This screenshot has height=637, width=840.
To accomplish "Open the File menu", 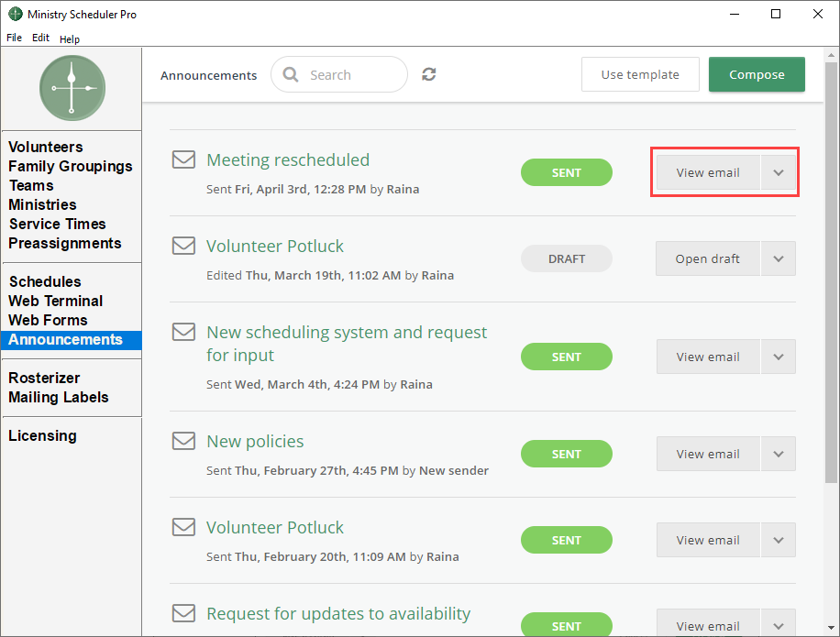I will [14, 38].
